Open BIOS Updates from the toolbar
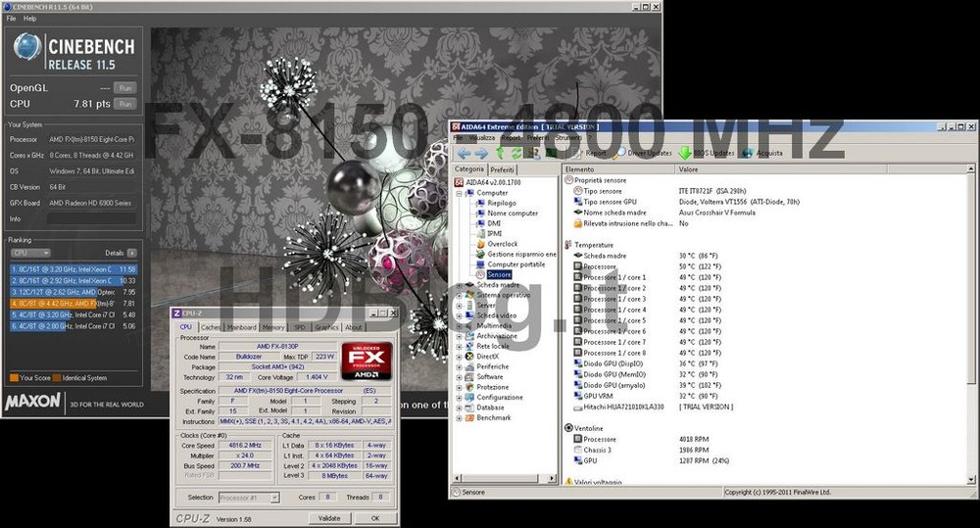 tap(708, 153)
